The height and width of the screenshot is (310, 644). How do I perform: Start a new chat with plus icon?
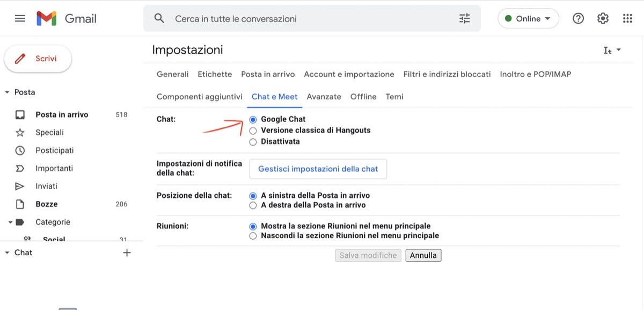coord(127,253)
